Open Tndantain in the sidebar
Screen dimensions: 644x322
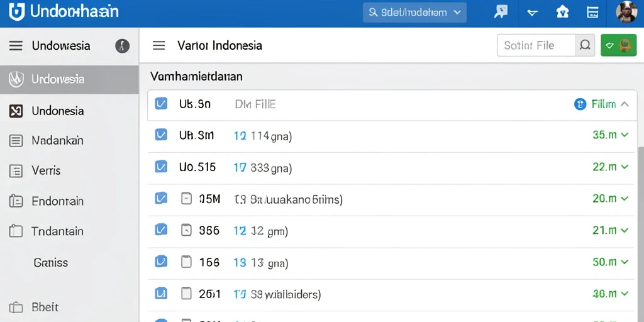[69, 231]
